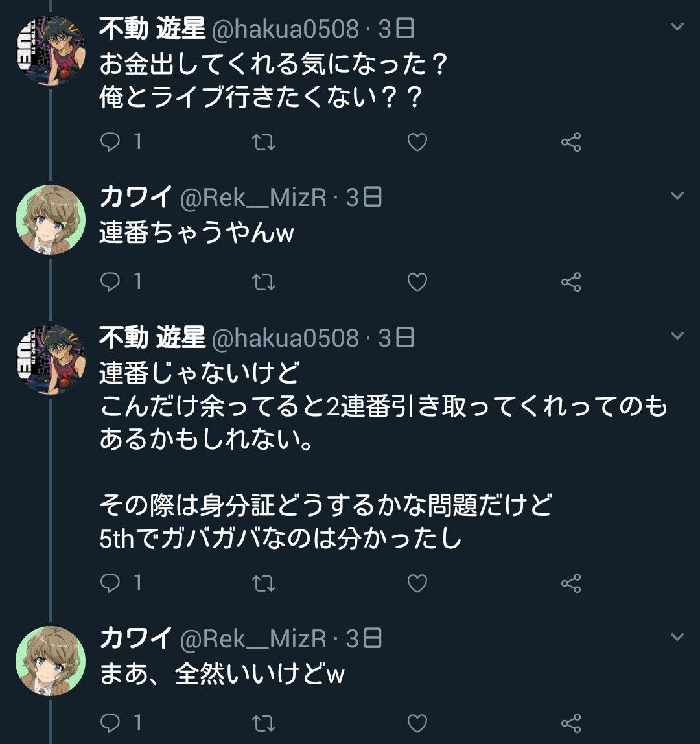Open @Rek__MizR profile link in 連番ちゃうやんw tweet
Image resolution: width=700 pixels, height=744 pixels.
click(x=253, y=198)
